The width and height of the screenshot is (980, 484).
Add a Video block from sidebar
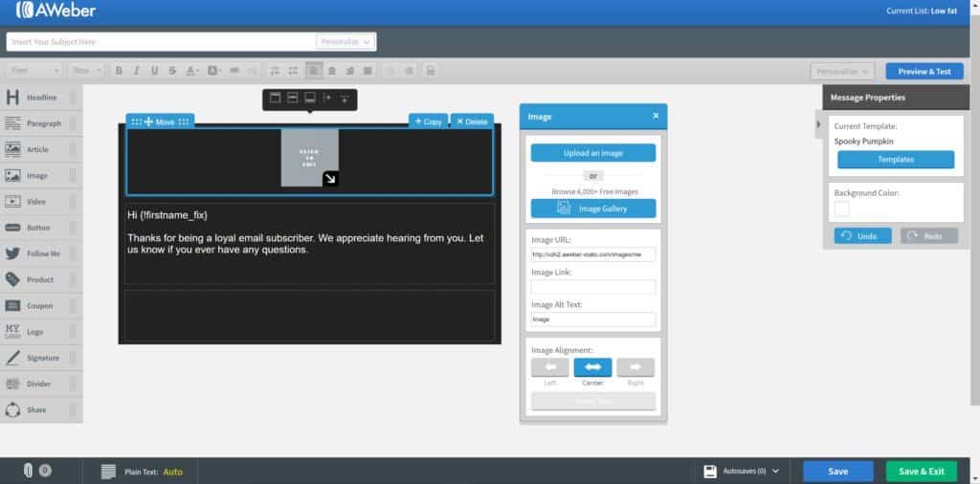click(41, 202)
